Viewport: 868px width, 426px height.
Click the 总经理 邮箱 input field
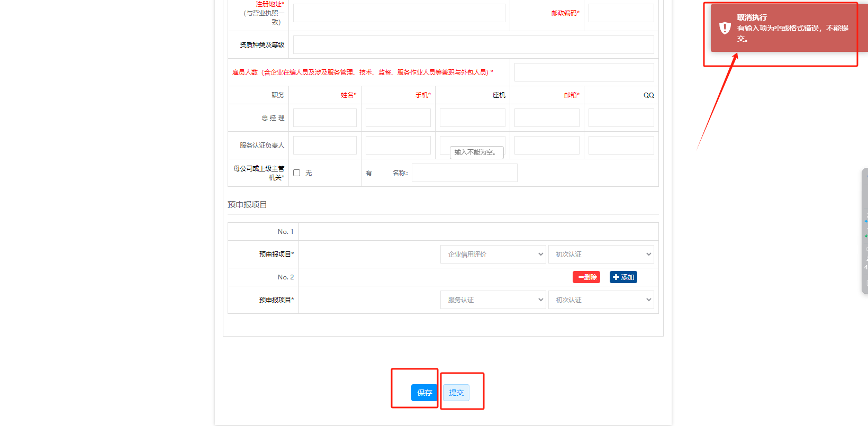tap(547, 117)
